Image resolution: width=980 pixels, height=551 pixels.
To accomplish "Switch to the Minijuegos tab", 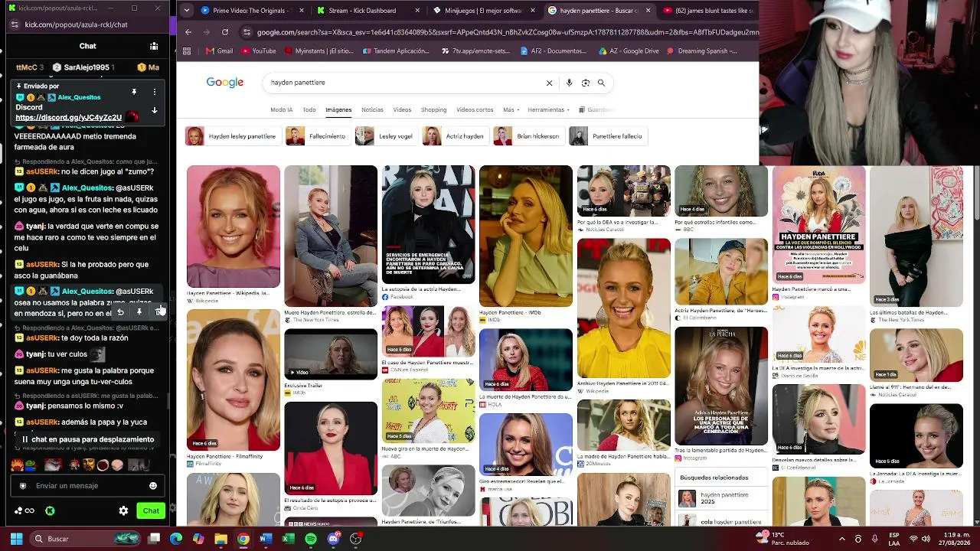I will tap(484, 11).
